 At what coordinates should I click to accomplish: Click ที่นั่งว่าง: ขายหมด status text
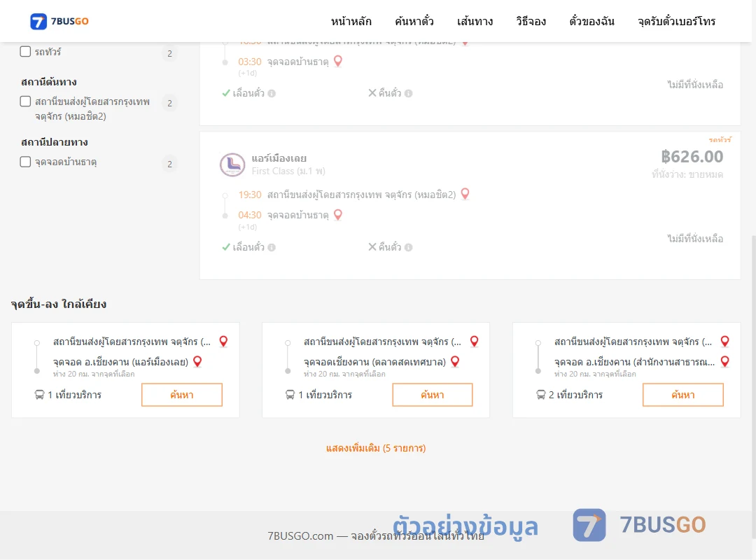point(687,174)
